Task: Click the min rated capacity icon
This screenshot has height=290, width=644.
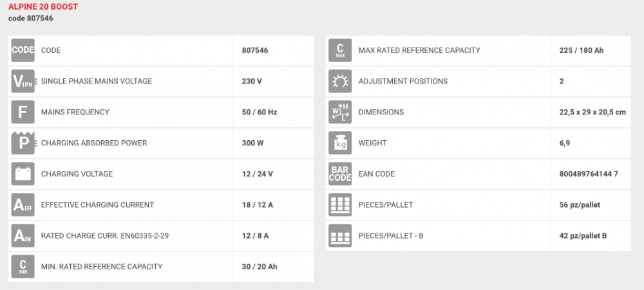Action: pyautogui.click(x=23, y=266)
